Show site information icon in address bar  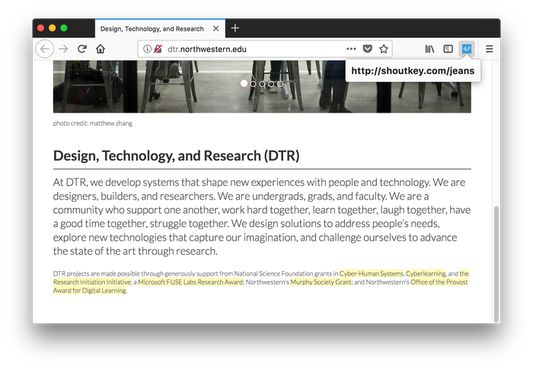point(147,49)
